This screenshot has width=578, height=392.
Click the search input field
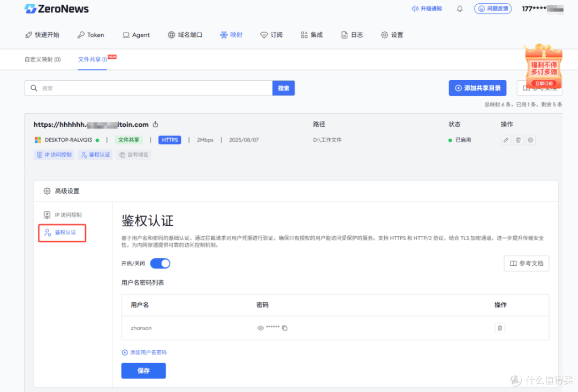148,88
